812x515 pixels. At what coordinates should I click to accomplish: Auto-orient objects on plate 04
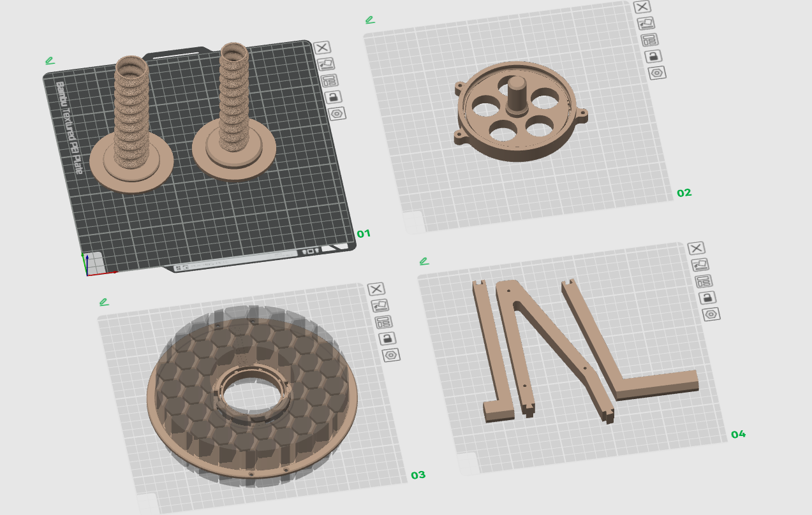[x=700, y=265]
